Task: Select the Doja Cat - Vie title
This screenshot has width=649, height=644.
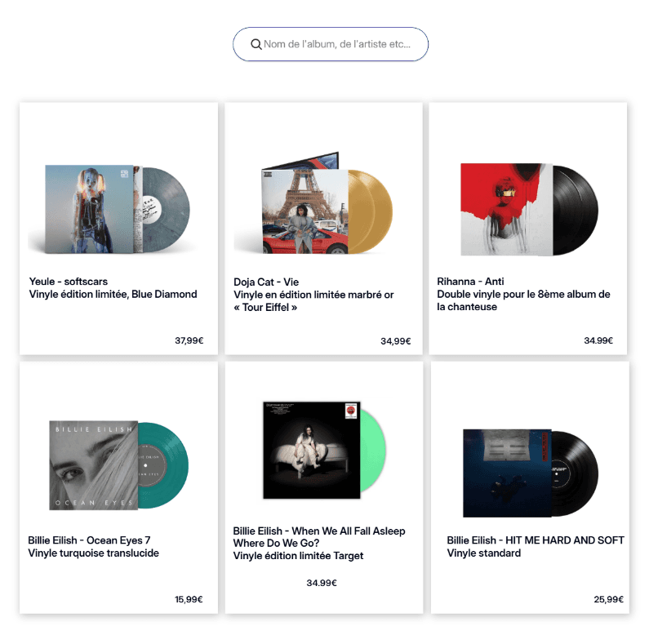Action: click(x=266, y=282)
